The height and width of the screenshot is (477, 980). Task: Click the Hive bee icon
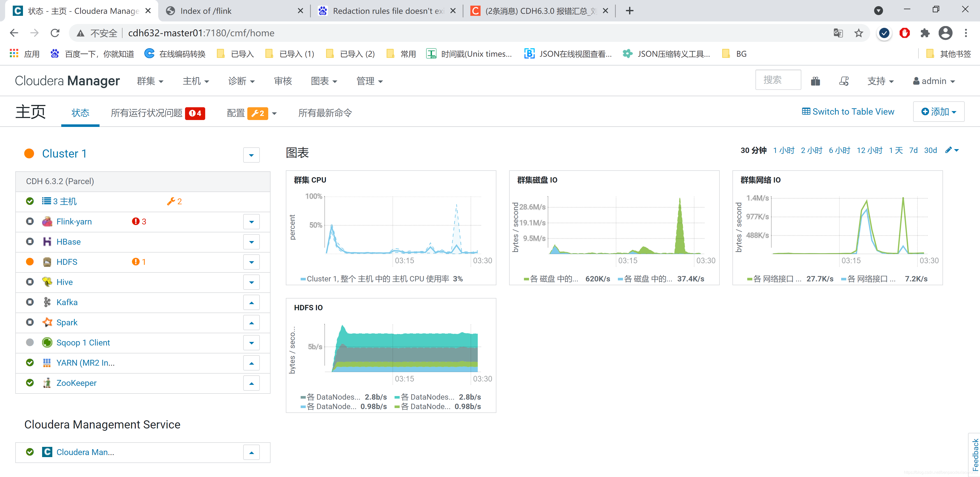pyautogui.click(x=47, y=282)
